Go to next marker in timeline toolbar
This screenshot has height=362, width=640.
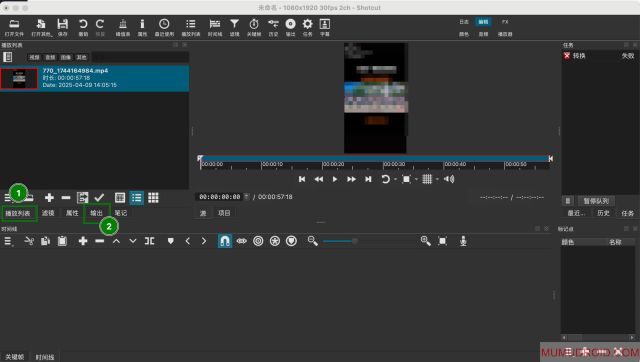pos(204,241)
